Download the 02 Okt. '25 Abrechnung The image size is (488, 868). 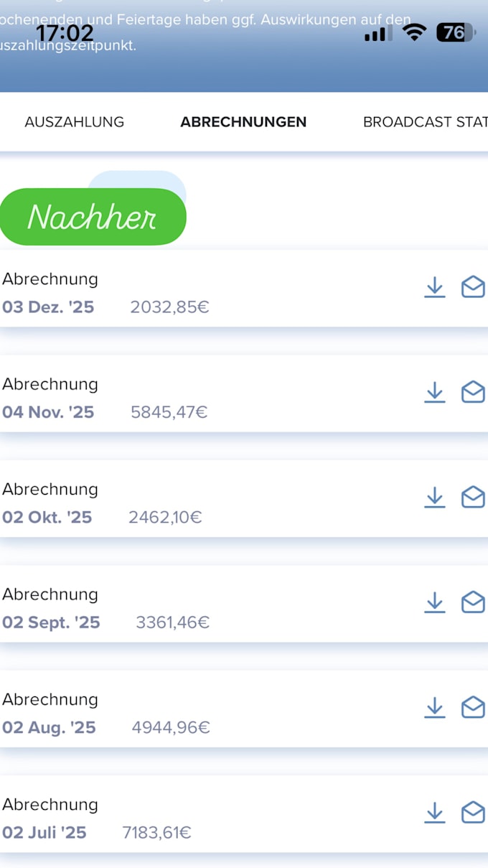pyautogui.click(x=435, y=498)
